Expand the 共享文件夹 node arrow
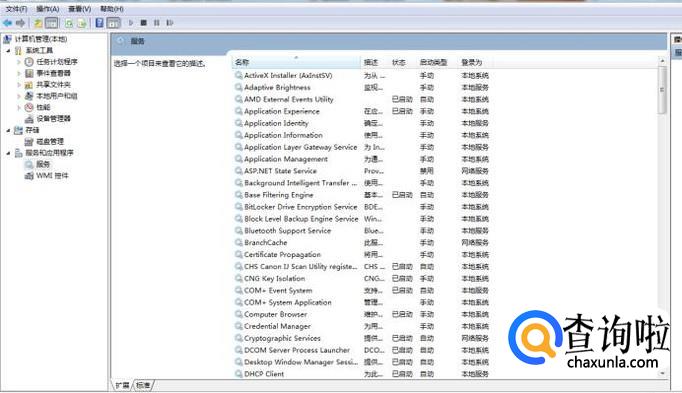 tap(19, 84)
